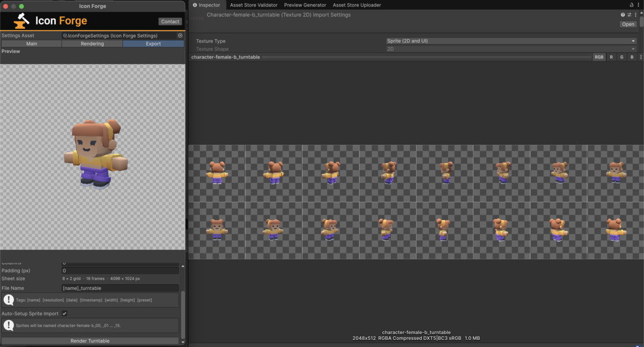Click the exclamation icon beside Sprites naming note
The image size is (644, 347).
(9, 326)
